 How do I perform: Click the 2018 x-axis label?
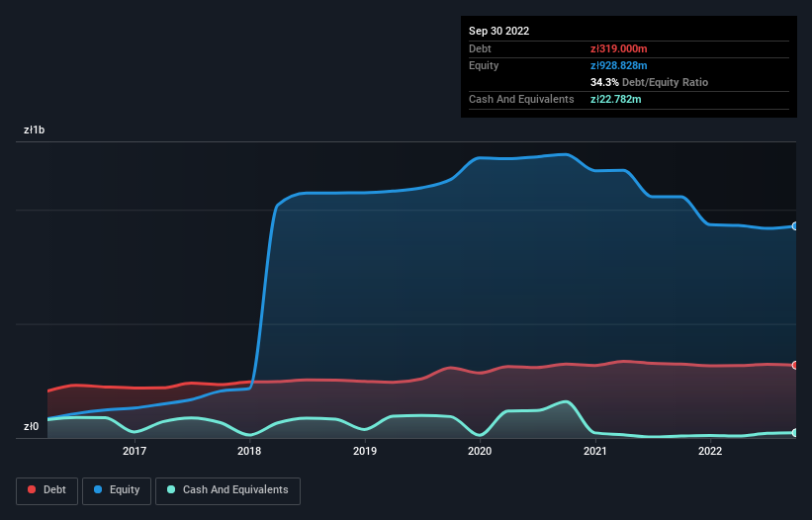click(x=249, y=451)
